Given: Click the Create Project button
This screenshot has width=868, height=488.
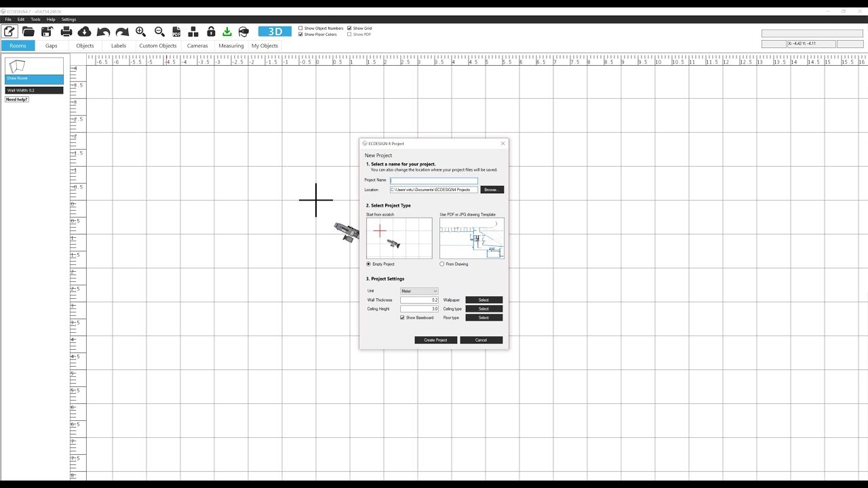Looking at the screenshot, I should 436,340.
